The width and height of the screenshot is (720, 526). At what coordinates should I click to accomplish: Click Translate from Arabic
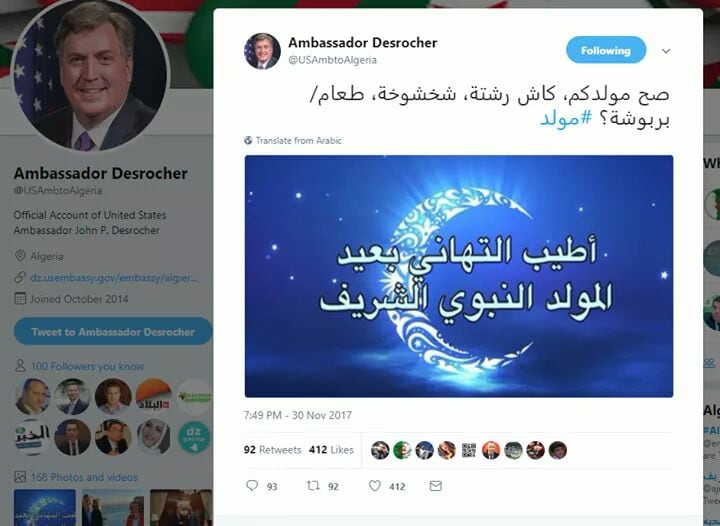[298, 140]
